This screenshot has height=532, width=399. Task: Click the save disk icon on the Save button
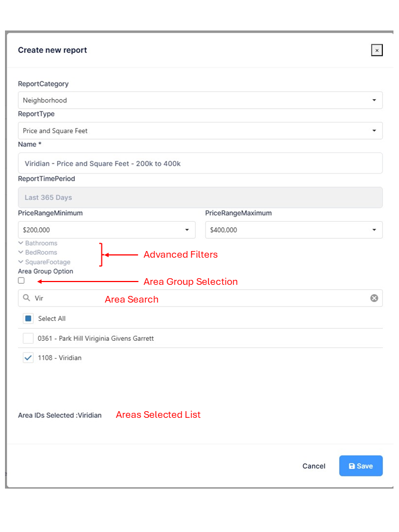[x=352, y=466]
